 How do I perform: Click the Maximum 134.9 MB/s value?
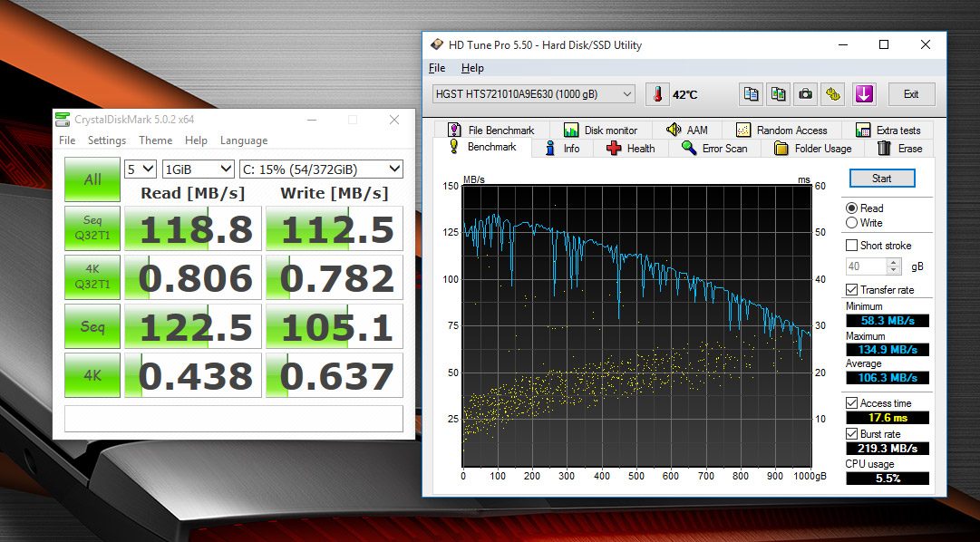pyautogui.click(x=888, y=350)
